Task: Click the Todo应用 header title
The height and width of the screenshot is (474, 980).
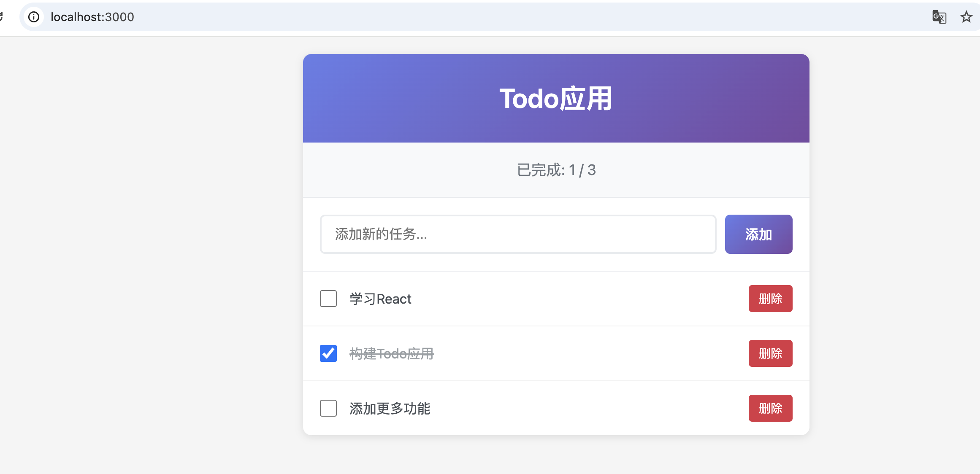Action: [556, 99]
